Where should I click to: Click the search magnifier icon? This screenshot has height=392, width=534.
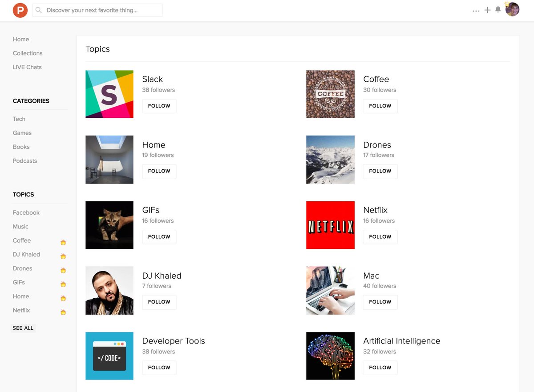(x=39, y=10)
